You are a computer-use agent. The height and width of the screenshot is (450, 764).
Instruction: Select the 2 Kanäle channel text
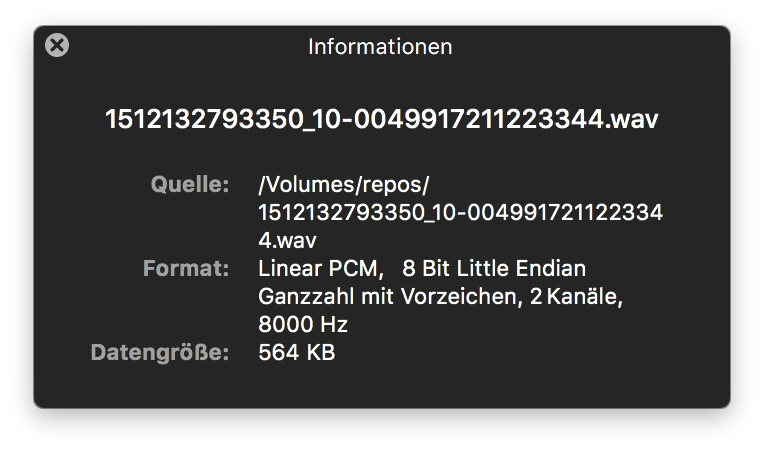tap(576, 297)
